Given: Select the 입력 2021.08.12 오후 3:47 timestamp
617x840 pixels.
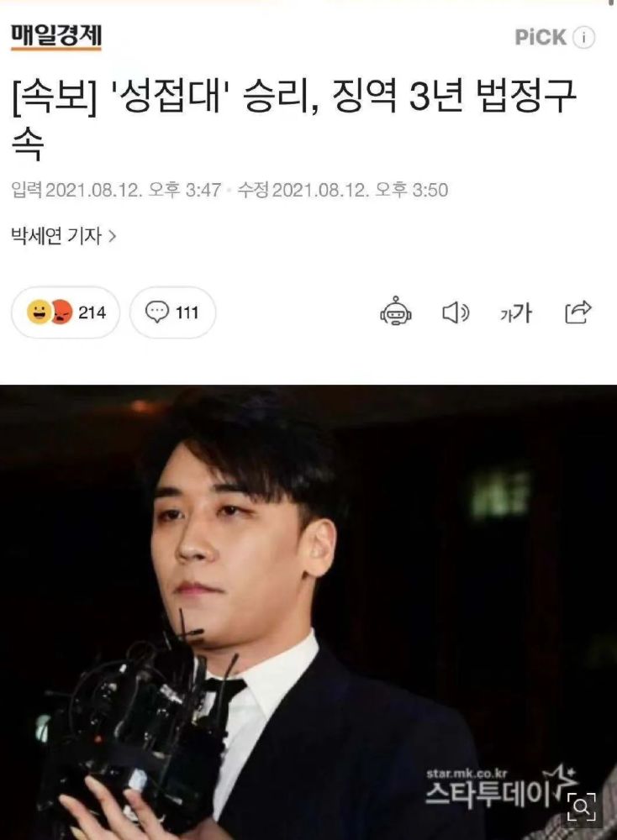Looking at the screenshot, I should pos(116,190).
